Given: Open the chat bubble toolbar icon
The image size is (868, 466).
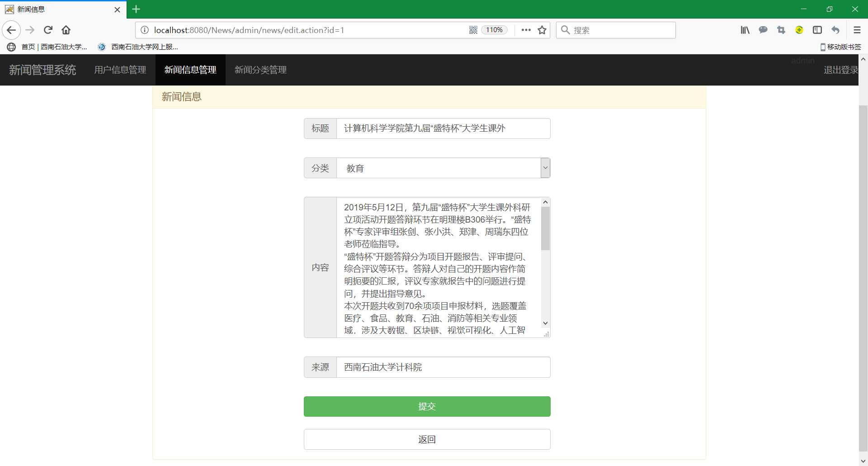Looking at the screenshot, I should (763, 30).
